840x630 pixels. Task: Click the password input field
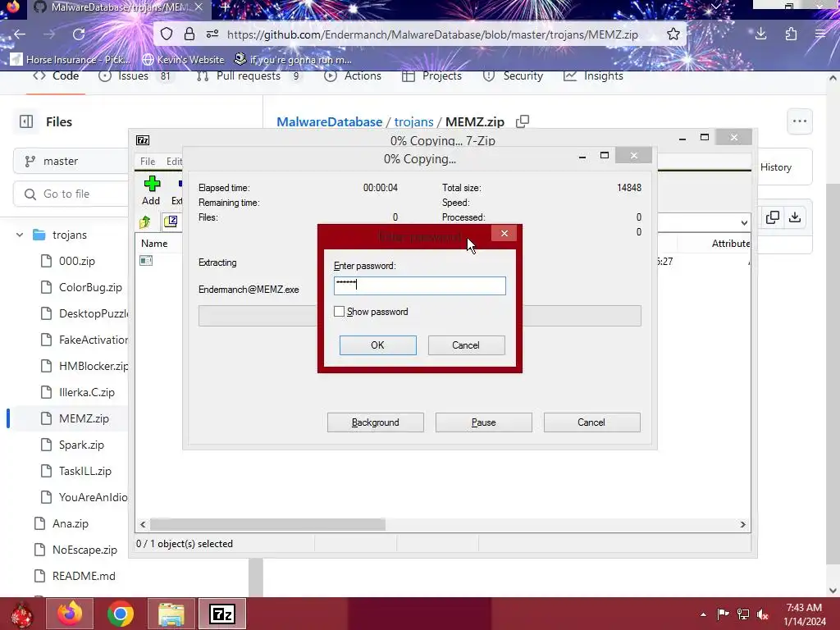tap(419, 285)
